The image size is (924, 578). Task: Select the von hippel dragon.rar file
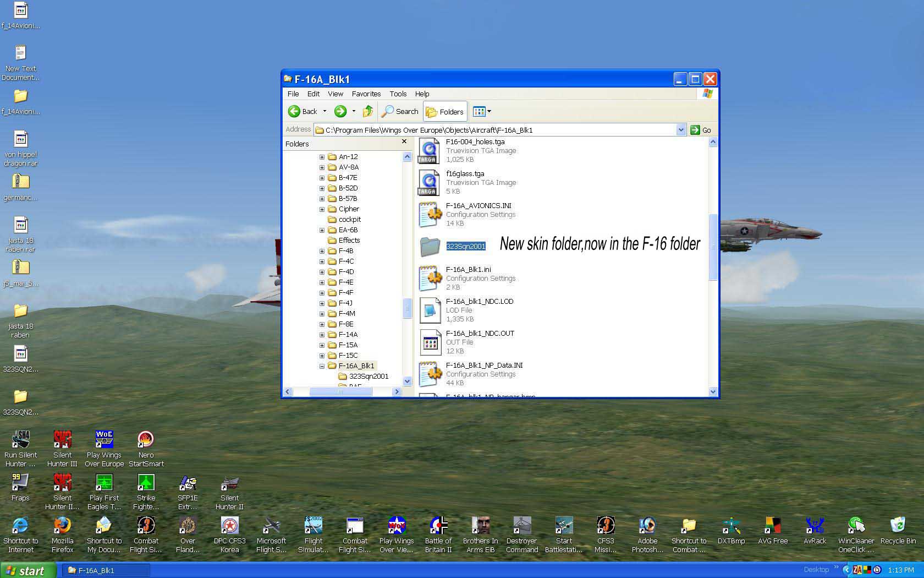(20, 148)
